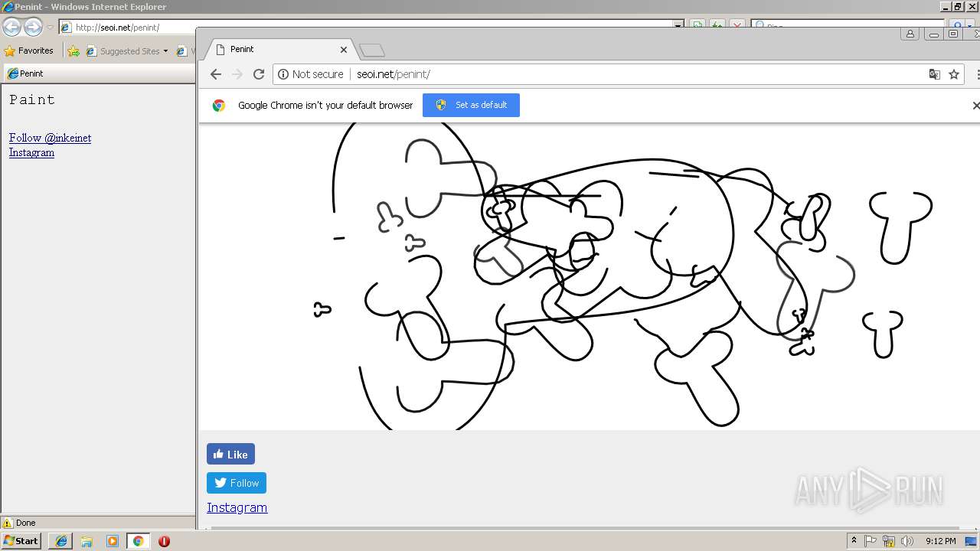Dismiss the default browser notification bar
The height and width of the screenshot is (551, 980).
click(975, 106)
